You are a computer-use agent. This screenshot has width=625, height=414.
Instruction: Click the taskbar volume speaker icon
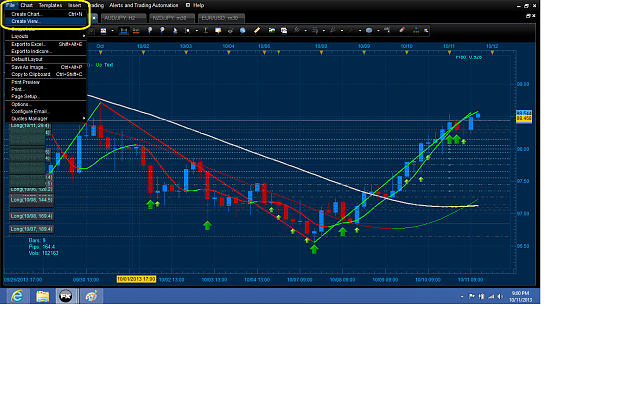tap(500, 296)
